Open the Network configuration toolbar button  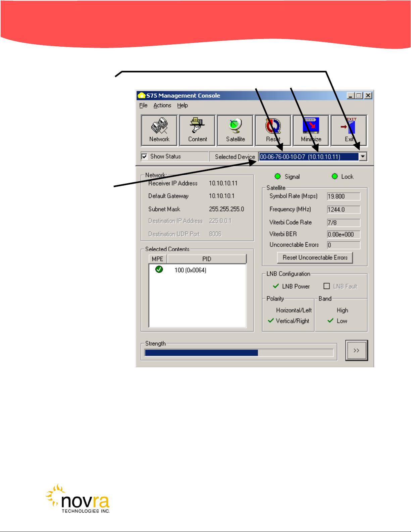coord(159,131)
